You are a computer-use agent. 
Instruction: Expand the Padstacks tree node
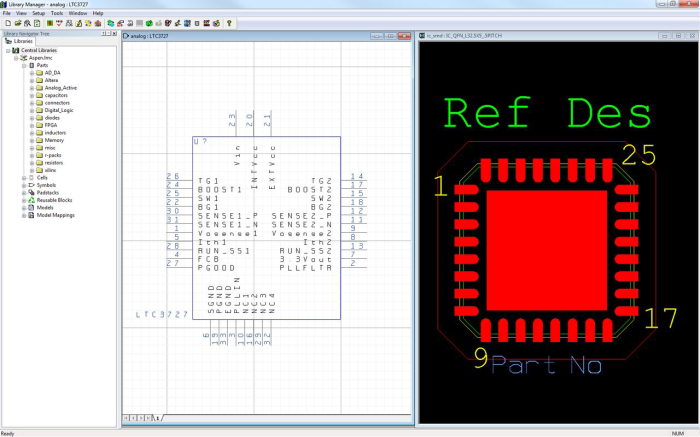point(24,193)
